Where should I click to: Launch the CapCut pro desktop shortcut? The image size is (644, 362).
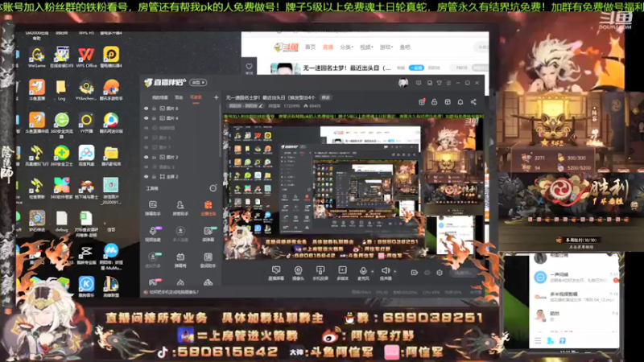click(x=86, y=254)
